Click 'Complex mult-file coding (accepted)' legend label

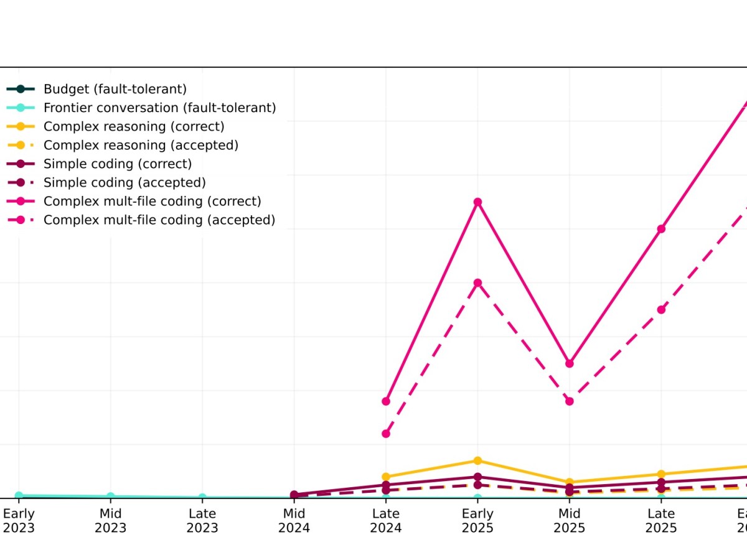(x=159, y=220)
